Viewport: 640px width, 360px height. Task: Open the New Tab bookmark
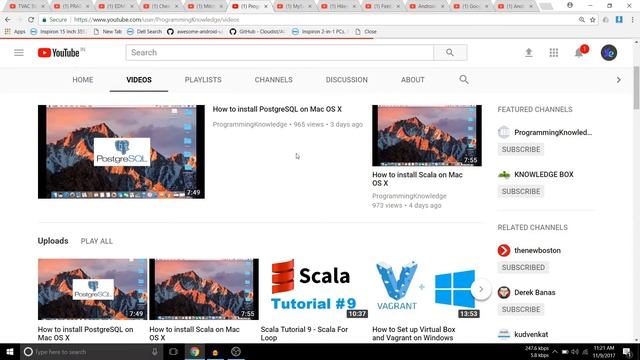108,31
